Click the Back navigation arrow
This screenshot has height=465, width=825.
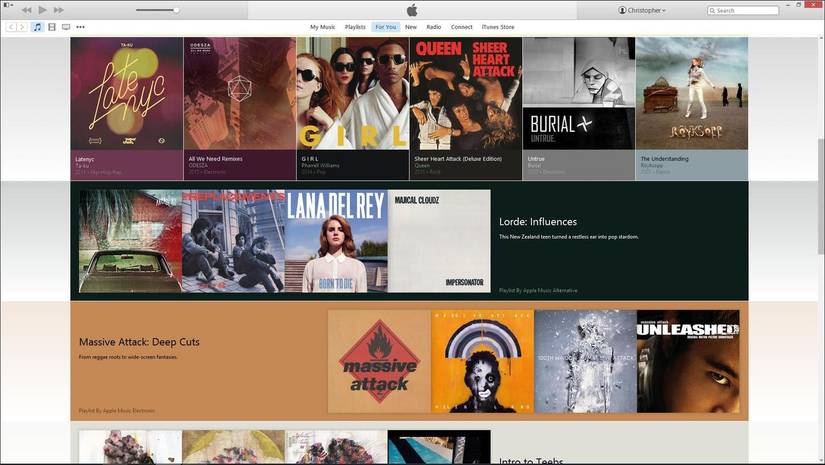pos(11,27)
